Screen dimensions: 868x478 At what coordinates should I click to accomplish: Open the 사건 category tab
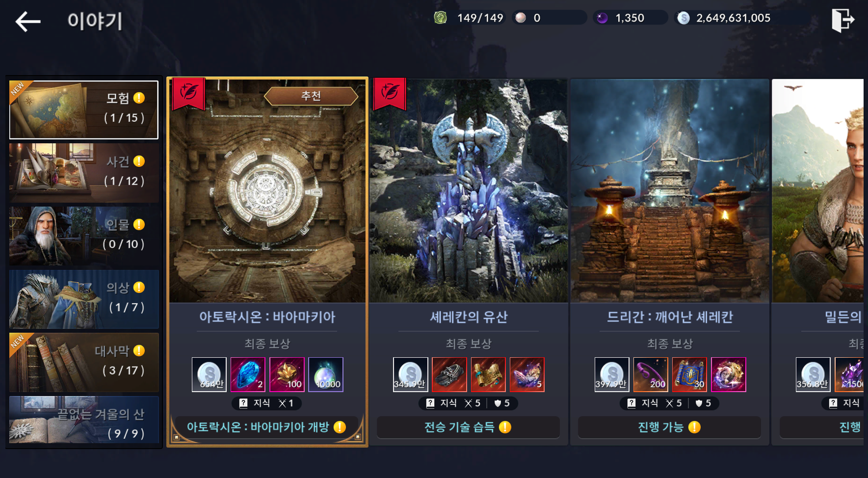point(84,173)
